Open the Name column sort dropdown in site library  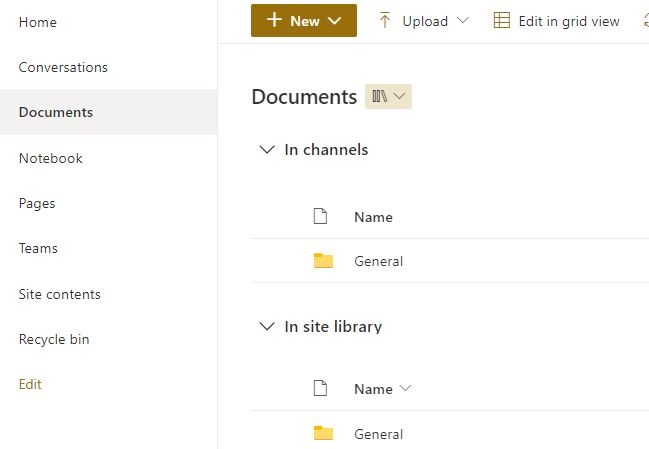pyautogui.click(x=405, y=388)
